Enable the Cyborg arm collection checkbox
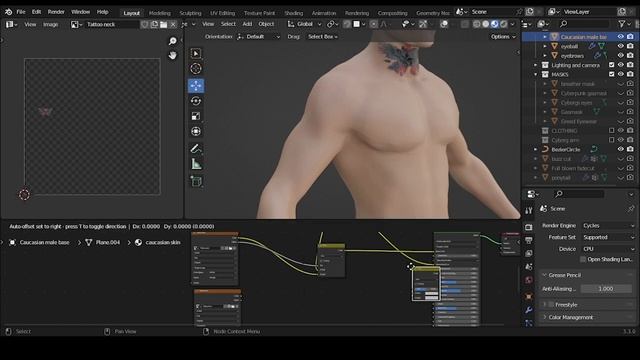 click(x=611, y=140)
